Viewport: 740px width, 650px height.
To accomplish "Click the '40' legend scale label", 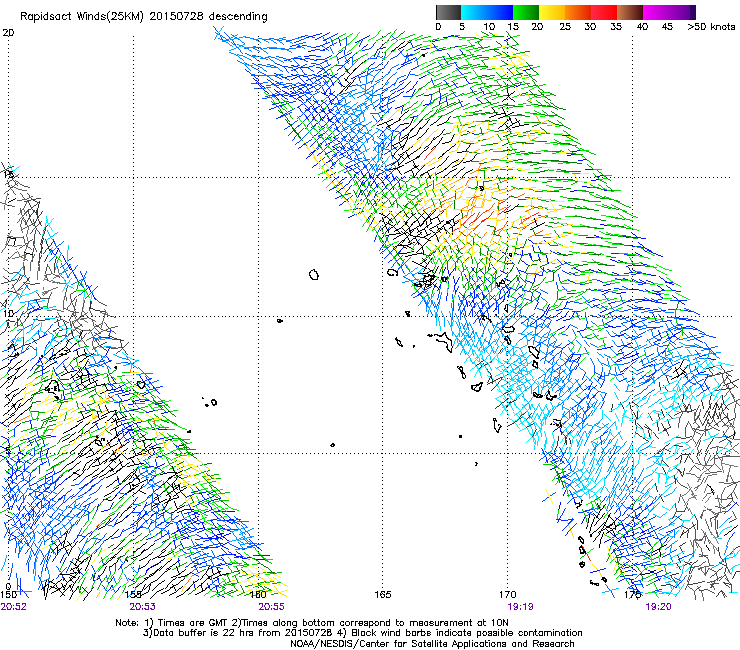I will [642, 27].
